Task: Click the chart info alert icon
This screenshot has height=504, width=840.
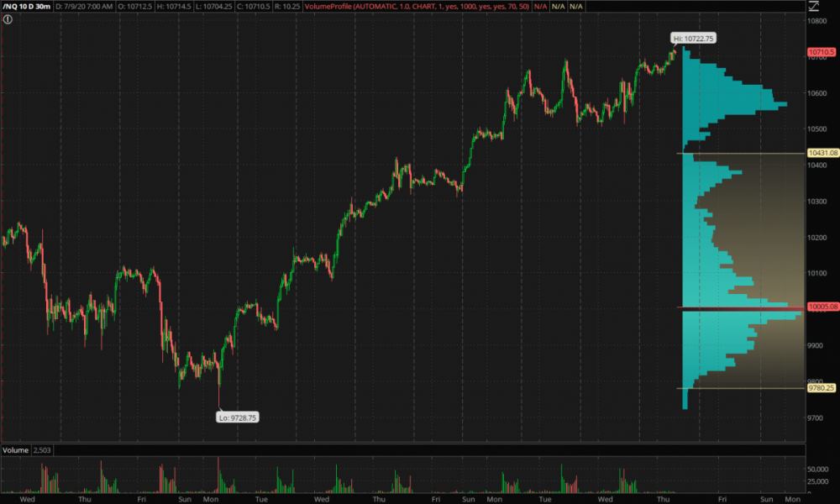Action: pyautogui.click(x=8, y=18)
